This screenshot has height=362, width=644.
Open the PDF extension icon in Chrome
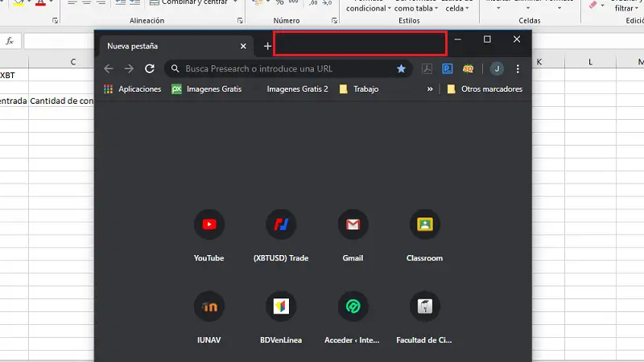[x=427, y=68]
